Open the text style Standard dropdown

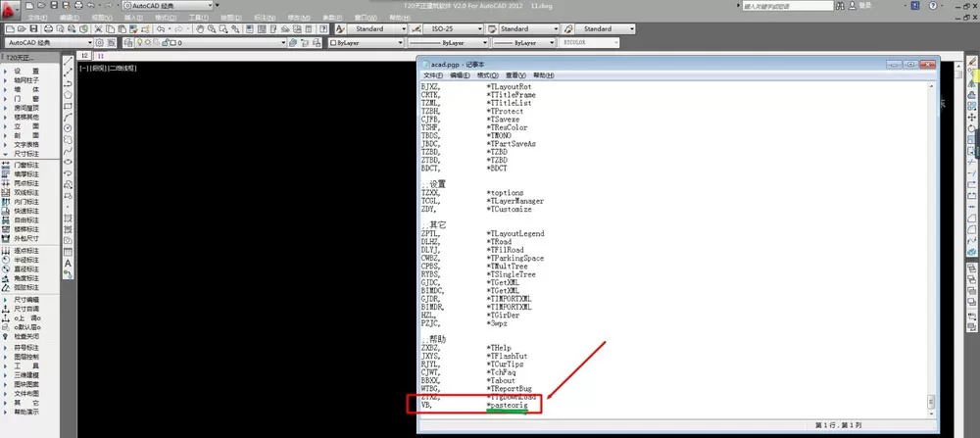[378, 28]
